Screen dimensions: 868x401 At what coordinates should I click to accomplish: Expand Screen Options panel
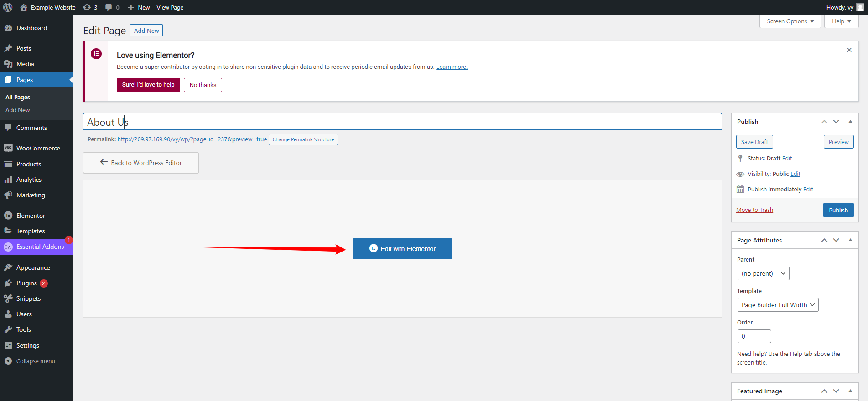[790, 21]
